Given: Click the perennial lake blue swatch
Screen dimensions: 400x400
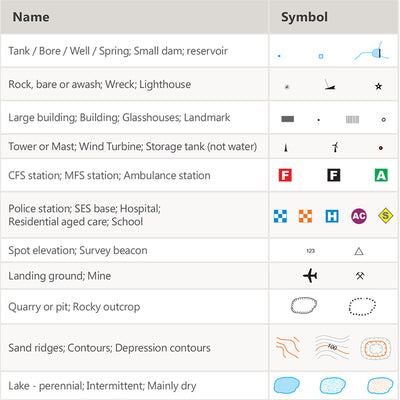Looking at the screenshot, I should click(286, 385).
